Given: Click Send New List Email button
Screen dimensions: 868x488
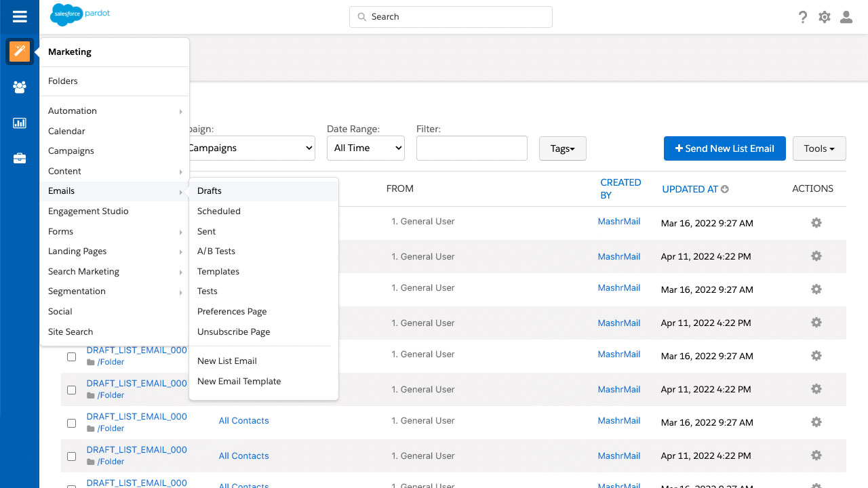Looking at the screenshot, I should tap(724, 148).
